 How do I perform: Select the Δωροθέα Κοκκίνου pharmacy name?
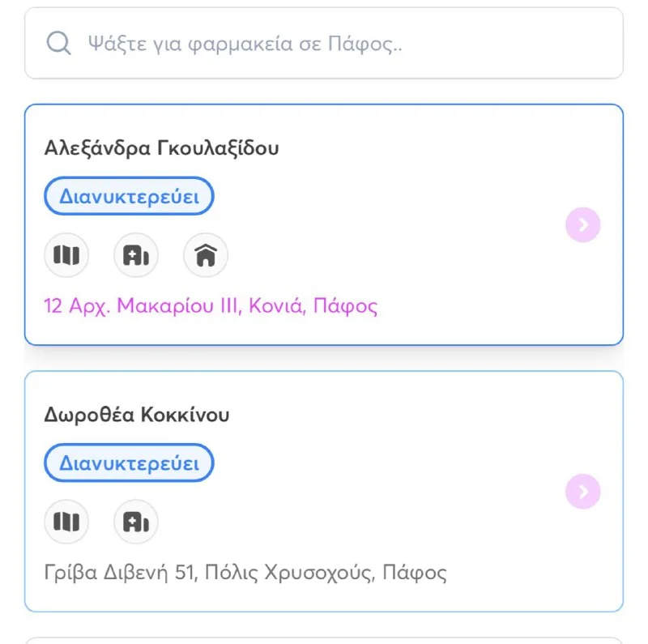137,415
